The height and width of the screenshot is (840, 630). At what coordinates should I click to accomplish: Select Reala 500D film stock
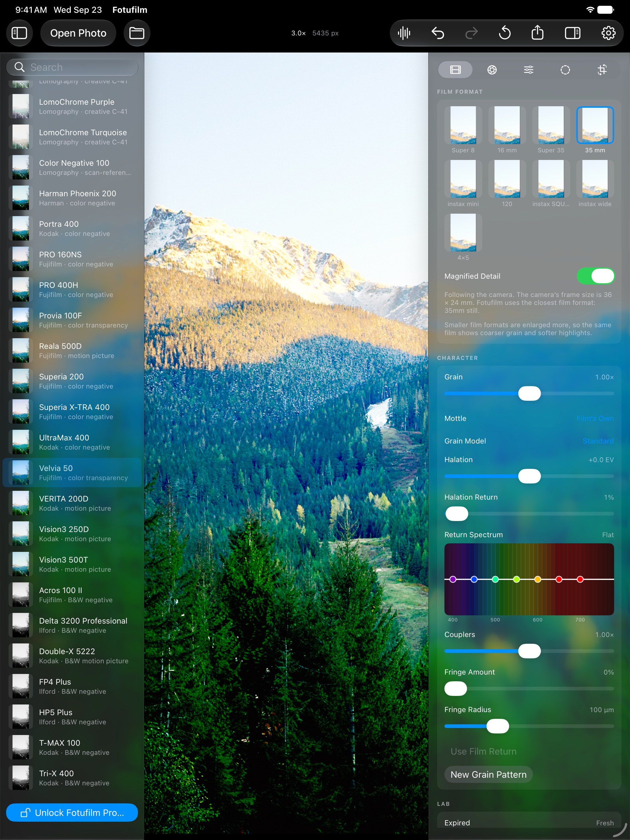pos(72,350)
